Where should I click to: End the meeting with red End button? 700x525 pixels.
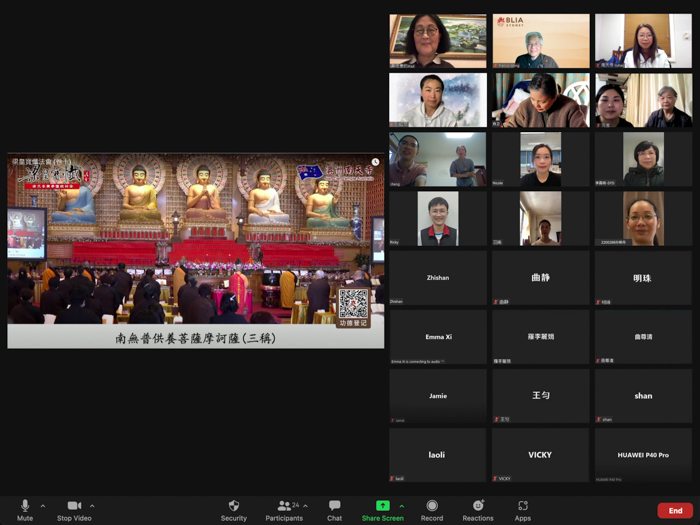pos(675,510)
